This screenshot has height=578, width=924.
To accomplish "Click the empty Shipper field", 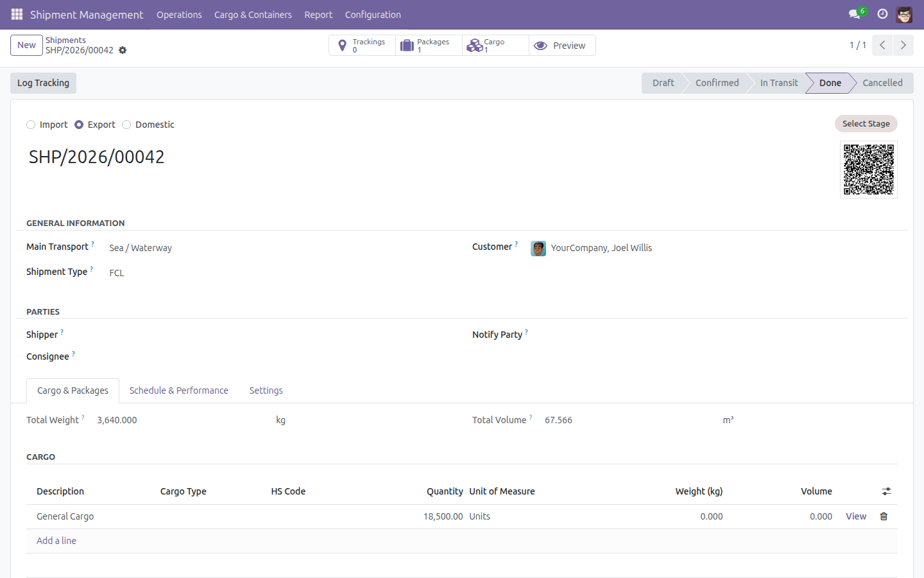I will click(x=279, y=335).
